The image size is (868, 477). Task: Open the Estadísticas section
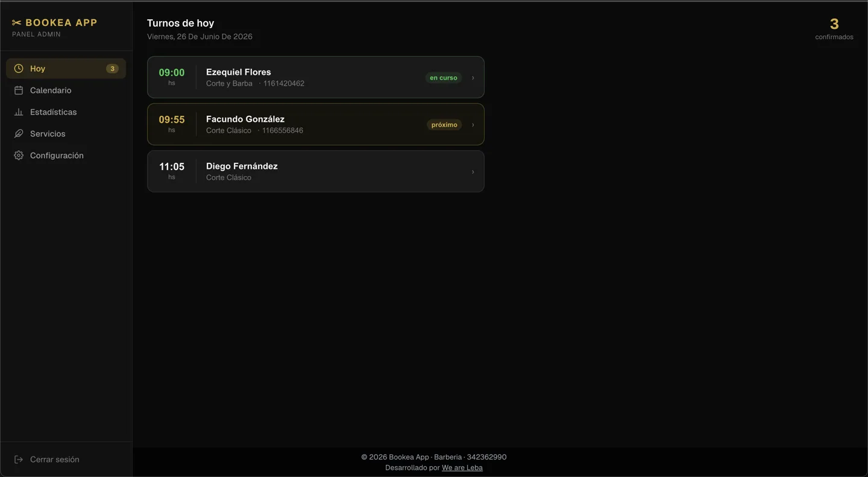pos(66,112)
